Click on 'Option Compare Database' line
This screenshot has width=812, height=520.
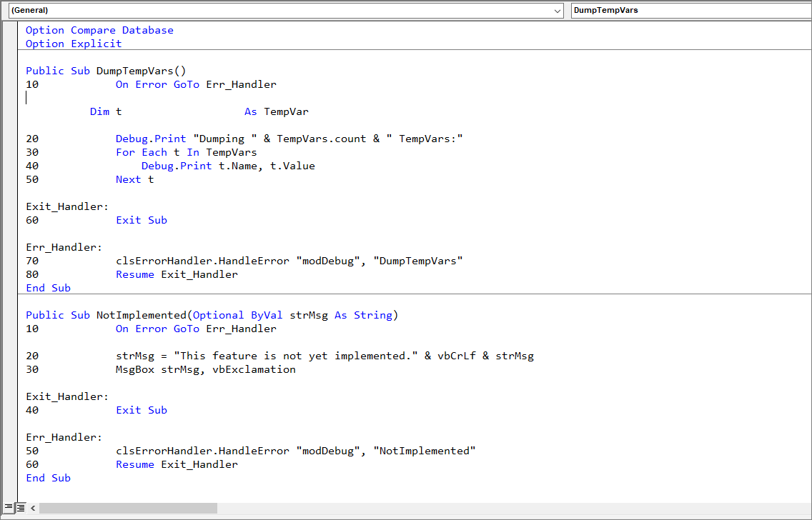[x=99, y=30]
